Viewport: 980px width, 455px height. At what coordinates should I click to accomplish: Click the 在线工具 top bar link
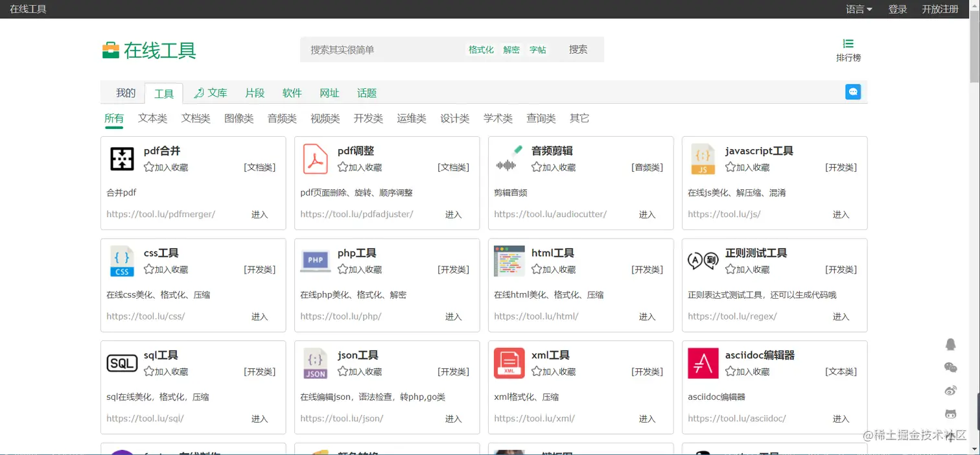(x=28, y=9)
